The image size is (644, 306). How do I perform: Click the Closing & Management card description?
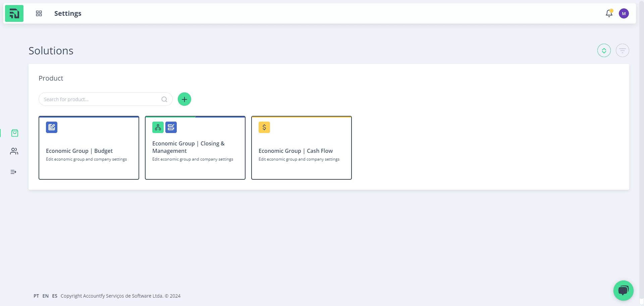tap(193, 159)
